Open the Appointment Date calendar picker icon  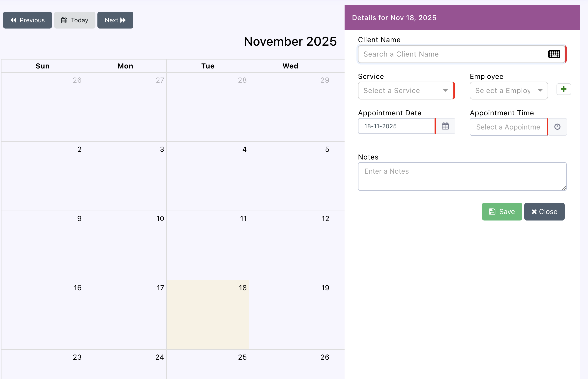(x=445, y=126)
